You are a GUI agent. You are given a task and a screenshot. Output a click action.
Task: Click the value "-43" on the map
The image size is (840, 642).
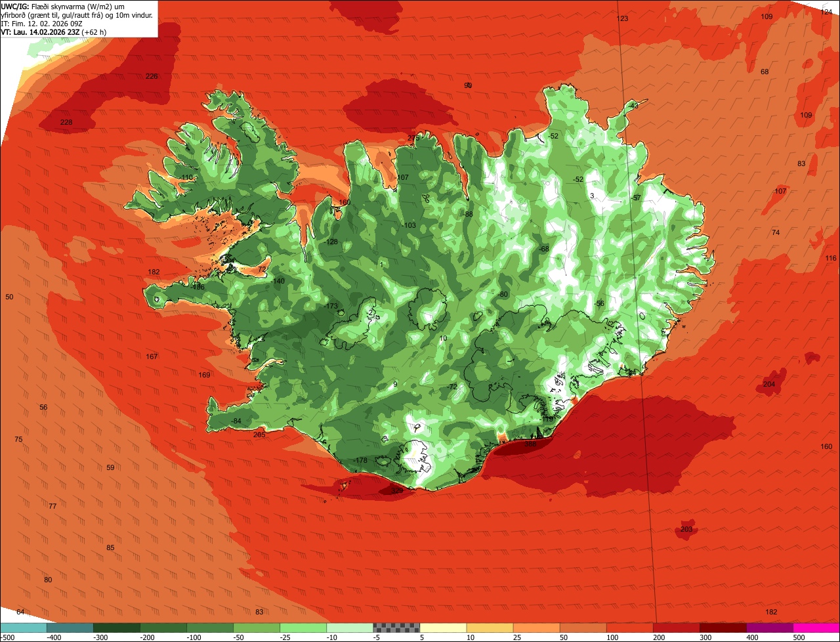[632, 106]
